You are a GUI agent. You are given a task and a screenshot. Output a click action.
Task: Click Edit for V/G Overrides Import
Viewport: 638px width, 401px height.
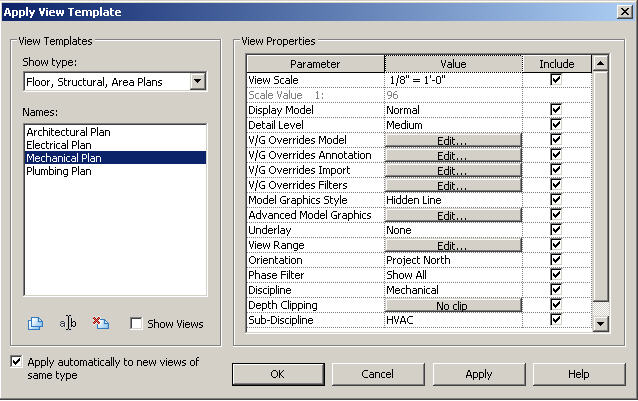453,170
